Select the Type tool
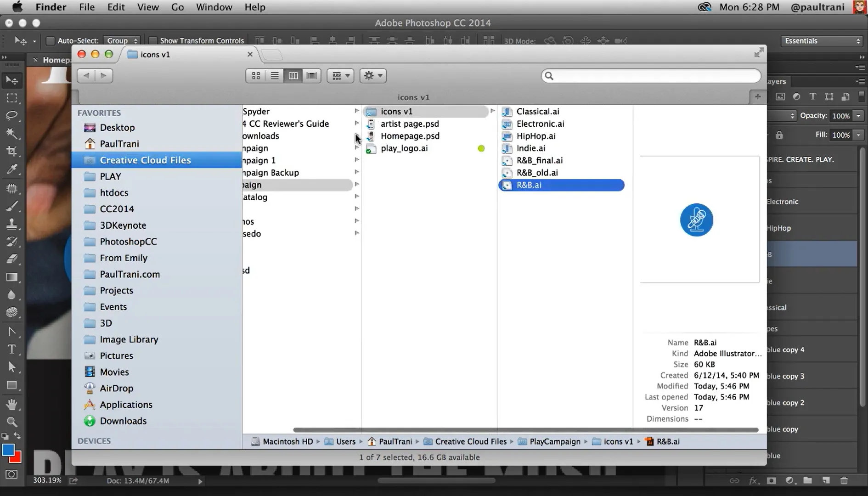This screenshot has height=496, width=868. click(x=11, y=349)
